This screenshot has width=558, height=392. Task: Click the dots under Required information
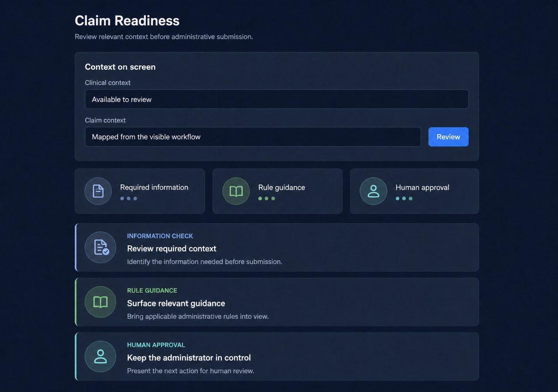click(x=129, y=199)
